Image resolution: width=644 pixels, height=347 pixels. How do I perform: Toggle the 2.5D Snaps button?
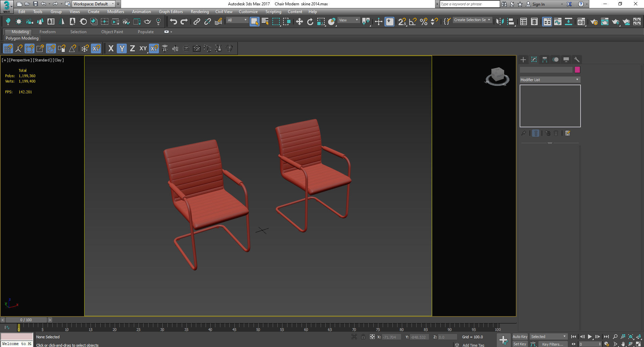tap(402, 22)
